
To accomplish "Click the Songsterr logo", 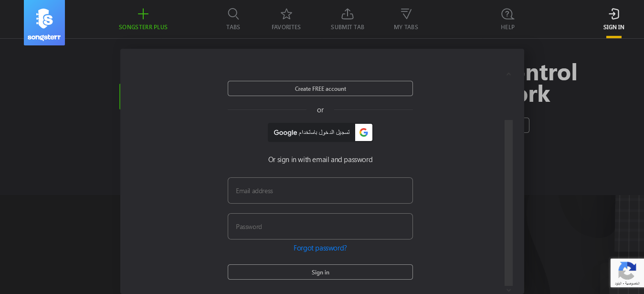I will pyautogui.click(x=44, y=22).
